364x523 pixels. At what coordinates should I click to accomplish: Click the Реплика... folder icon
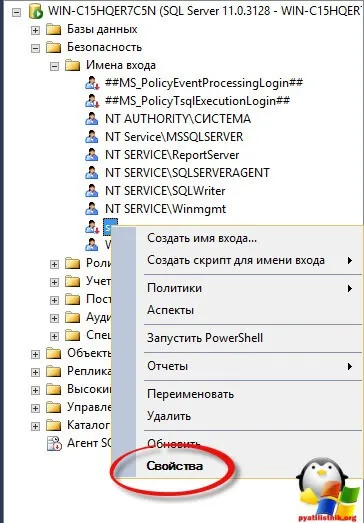click(x=53, y=372)
